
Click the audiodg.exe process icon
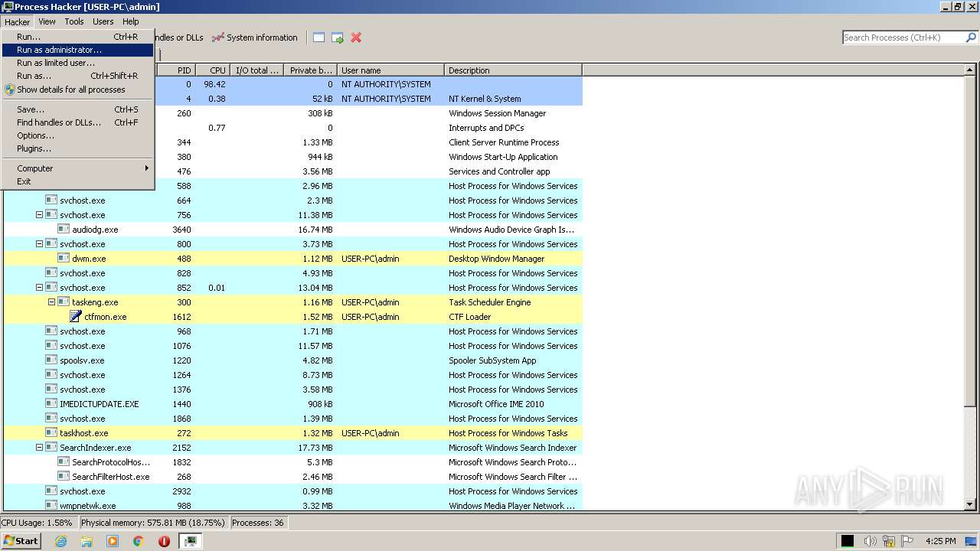[64, 229]
